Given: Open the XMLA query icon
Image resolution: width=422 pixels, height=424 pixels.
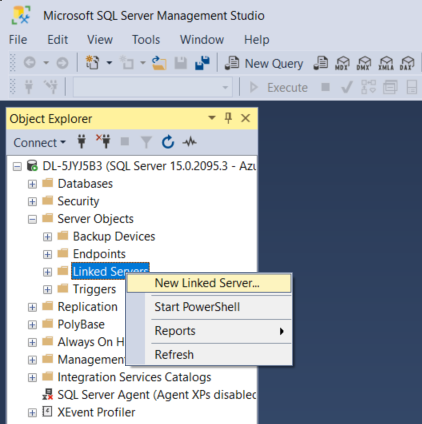Looking at the screenshot, I should coord(386,63).
